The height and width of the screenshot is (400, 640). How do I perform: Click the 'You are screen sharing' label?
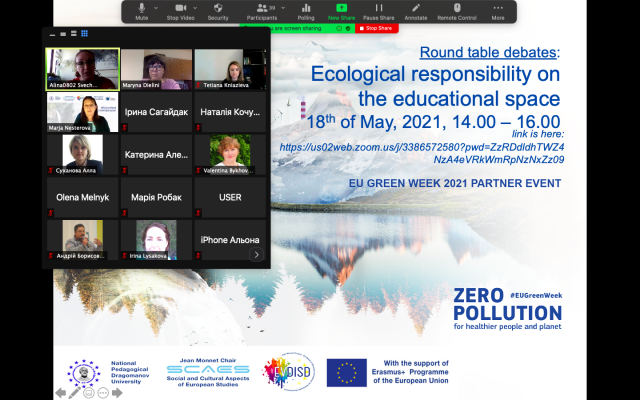(x=297, y=28)
